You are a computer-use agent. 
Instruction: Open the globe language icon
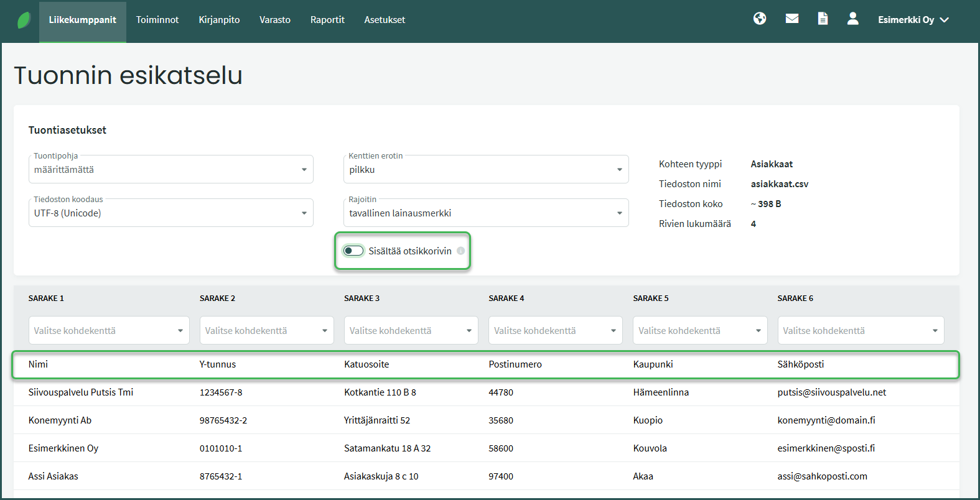760,19
